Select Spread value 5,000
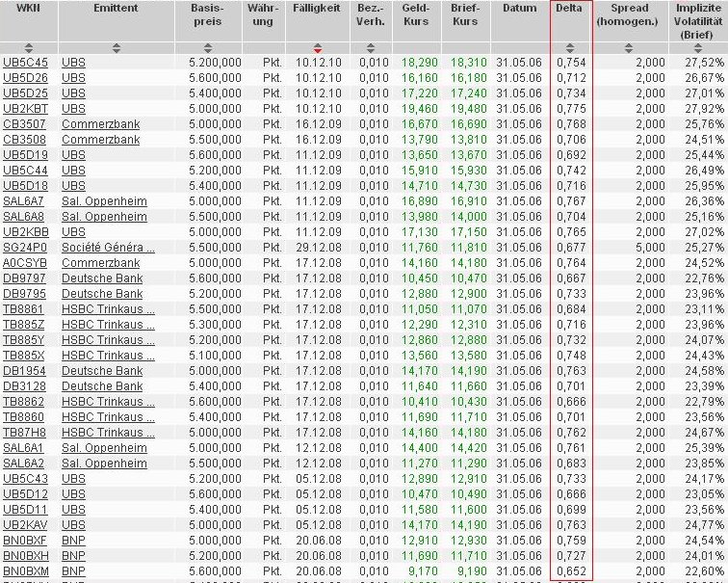728x583 pixels. coord(650,247)
